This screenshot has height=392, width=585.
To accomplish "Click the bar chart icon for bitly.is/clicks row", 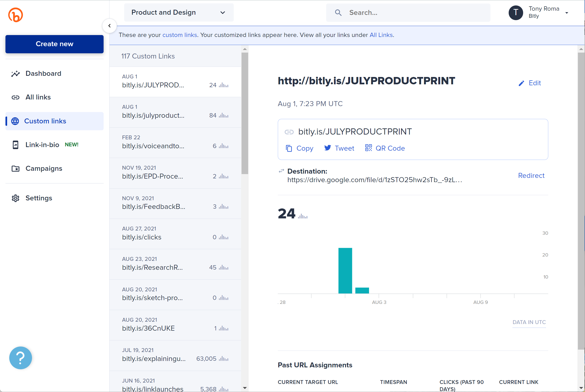I will 224,237.
